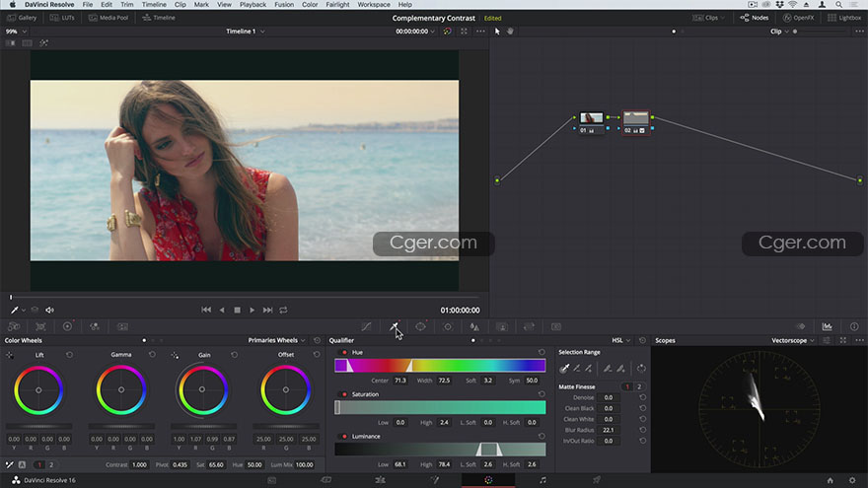
Task: Open the Sizing palette icon
Action: 530,326
